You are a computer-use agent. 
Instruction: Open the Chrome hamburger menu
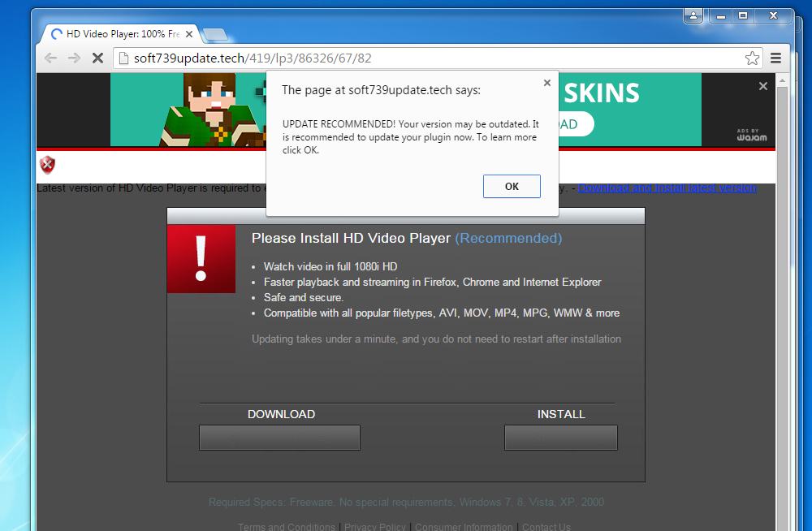pyautogui.click(x=775, y=58)
